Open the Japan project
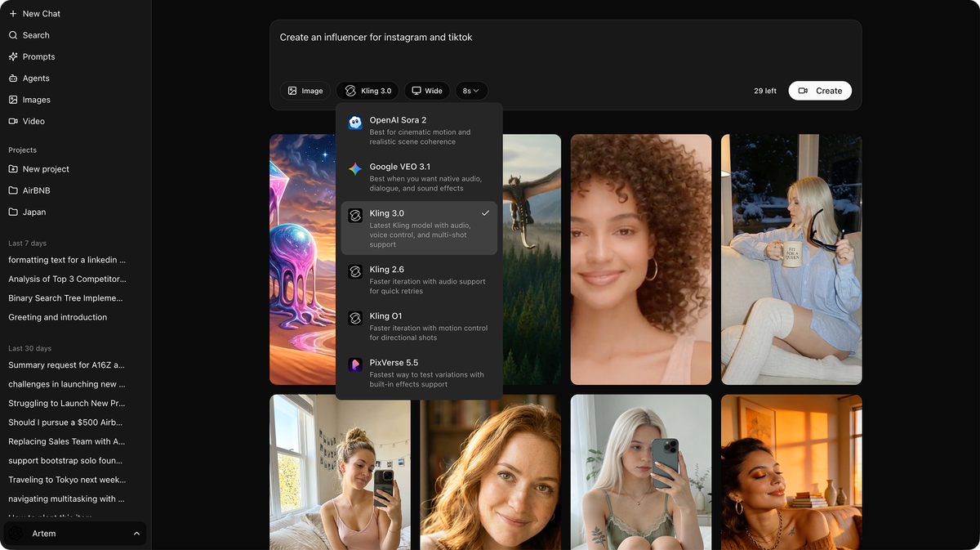The image size is (980, 550). pyautogui.click(x=33, y=212)
